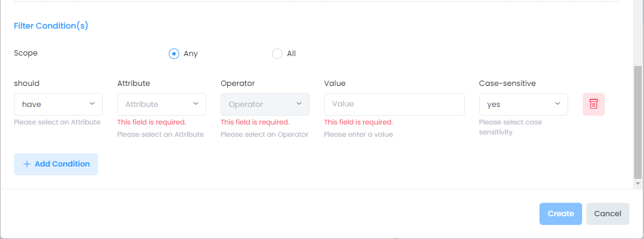Select the 'Any' scope radio button
The height and width of the screenshot is (239, 644).
pos(173,54)
